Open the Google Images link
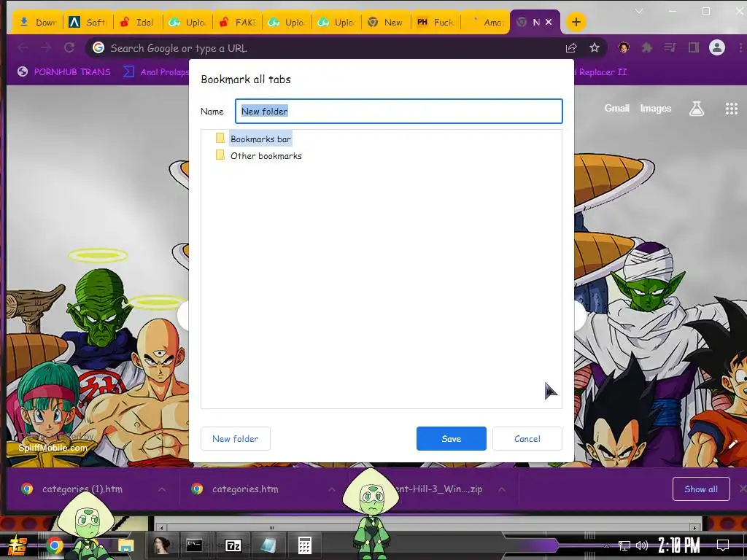Viewport: 747px width, 560px height. 656,108
